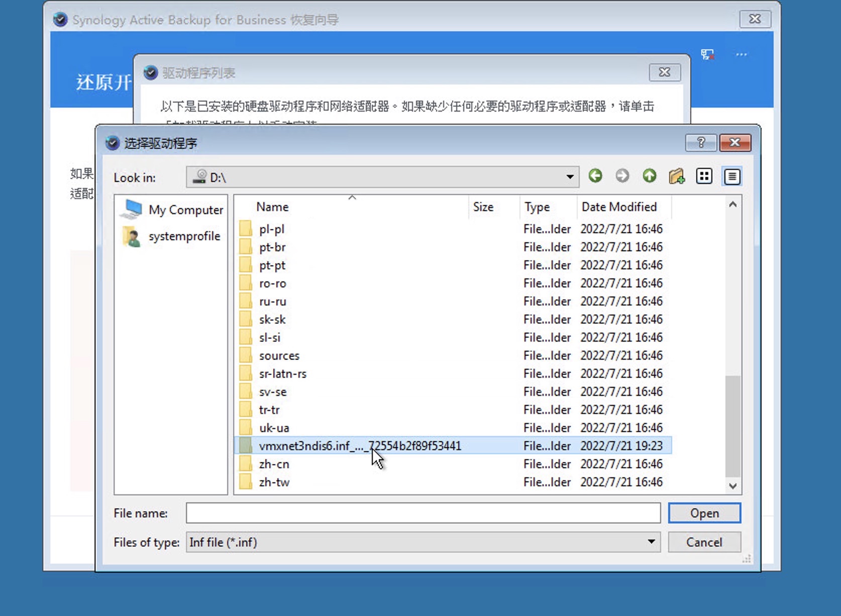
Task: Switch to icon list view mode
Action: point(704,176)
